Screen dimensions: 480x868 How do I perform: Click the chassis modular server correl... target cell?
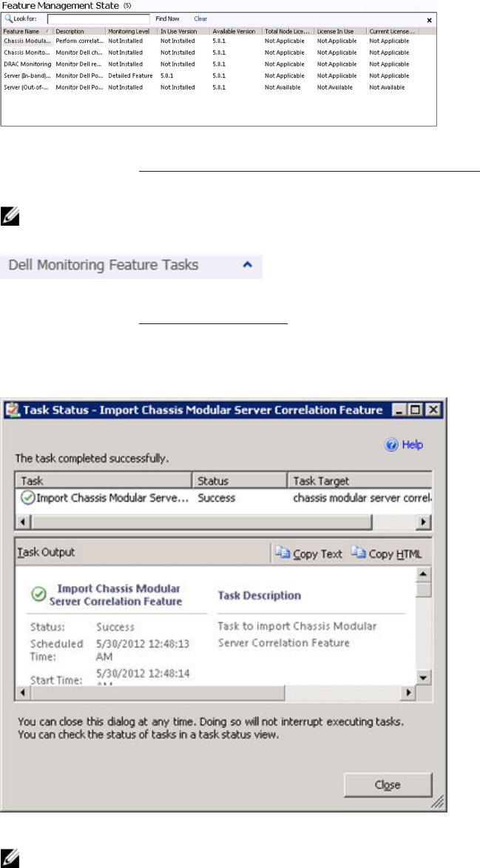pos(362,498)
